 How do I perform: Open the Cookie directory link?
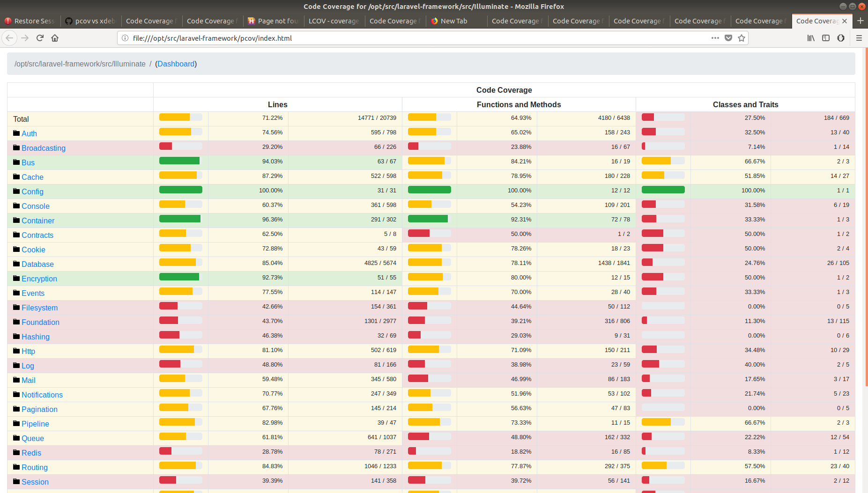pyautogui.click(x=33, y=250)
